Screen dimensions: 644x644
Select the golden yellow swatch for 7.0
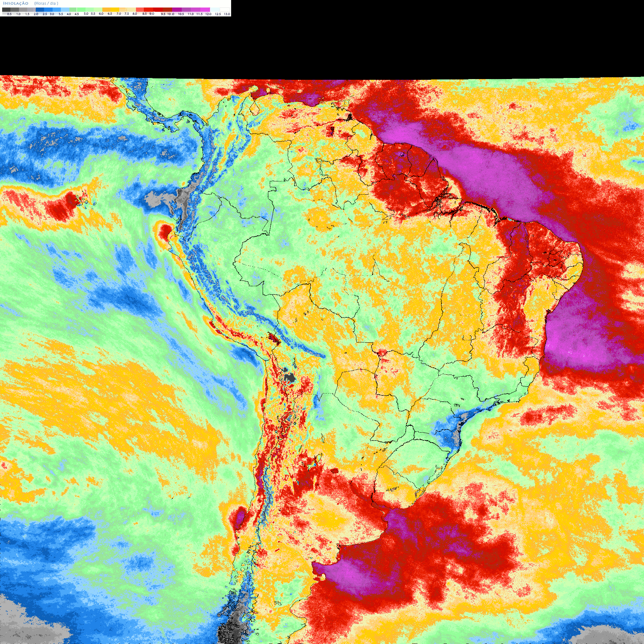tap(115, 10)
